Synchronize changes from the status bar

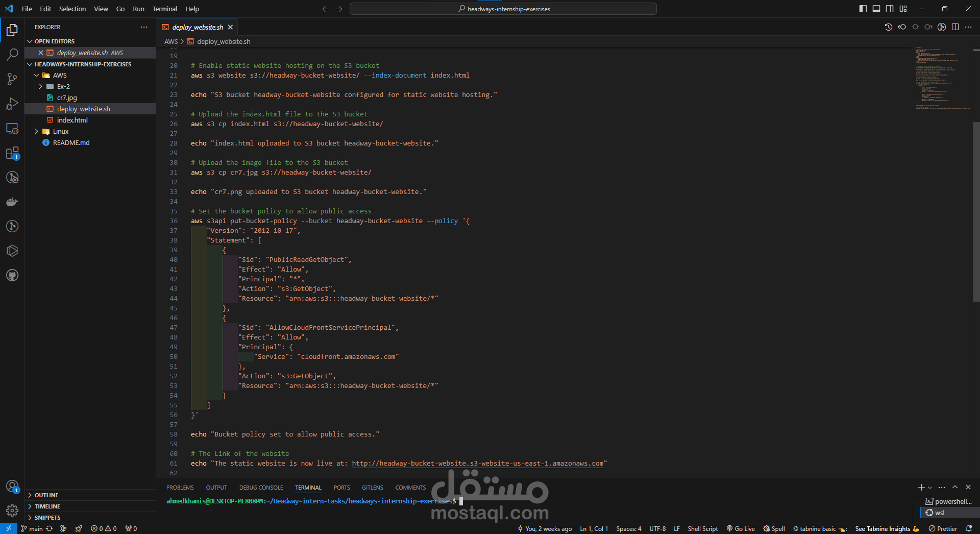[x=50, y=528]
